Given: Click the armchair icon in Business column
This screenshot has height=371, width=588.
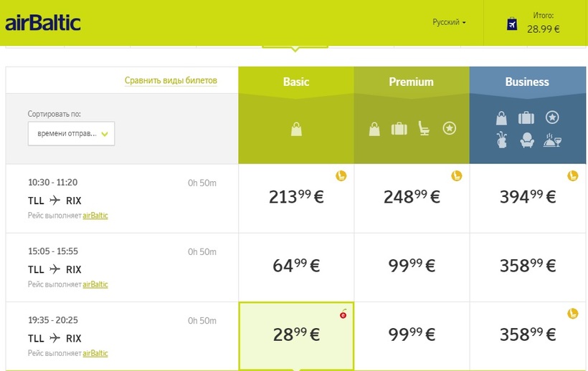Looking at the screenshot, I should 527,140.
